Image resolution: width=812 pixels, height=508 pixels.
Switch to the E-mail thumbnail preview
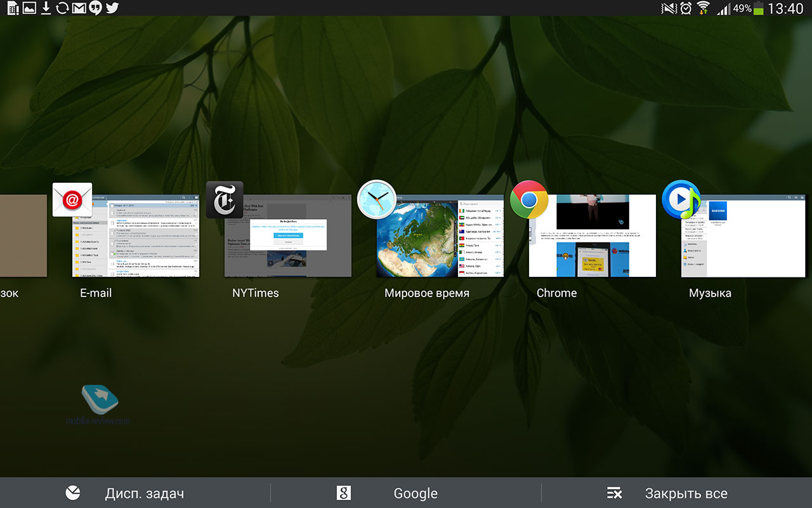(x=136, y=236)
